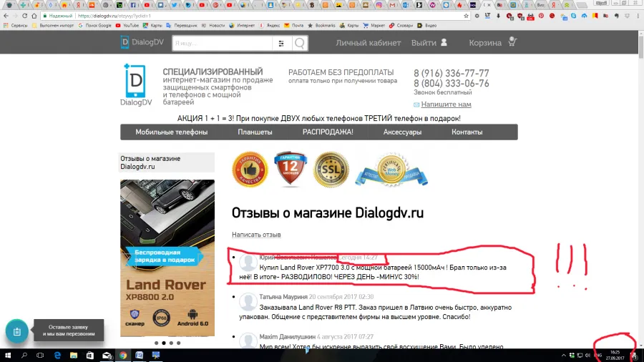Open the callback request widget icon

17,331
